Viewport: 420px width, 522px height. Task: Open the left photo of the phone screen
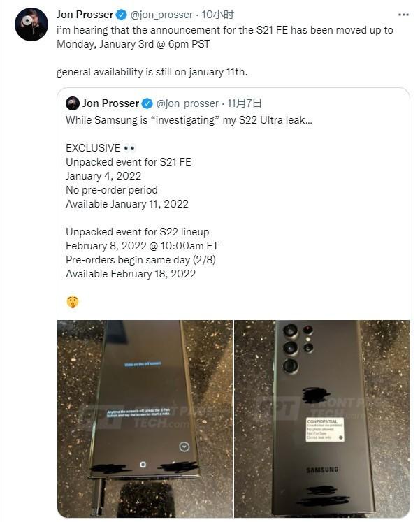click(145, 419)
